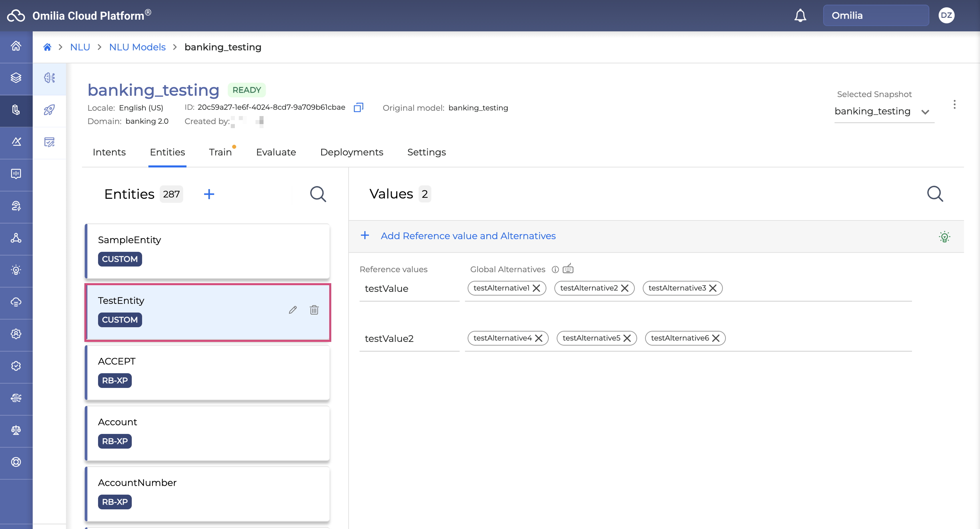
Task: Delete TestEntity using the trash icon
Action: click(314, 310)
